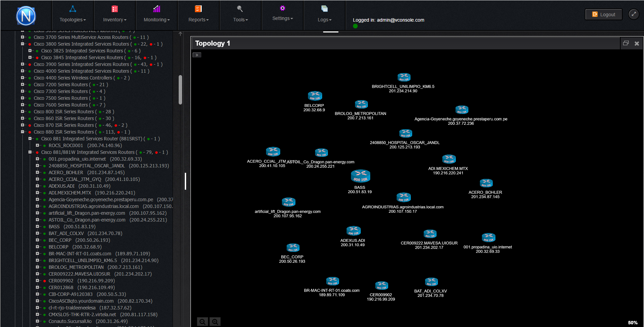Select the artificial_lift_Dragon router node
This screenshot has height=327, width=644.
pyautogui.click(x=288, y=202)
